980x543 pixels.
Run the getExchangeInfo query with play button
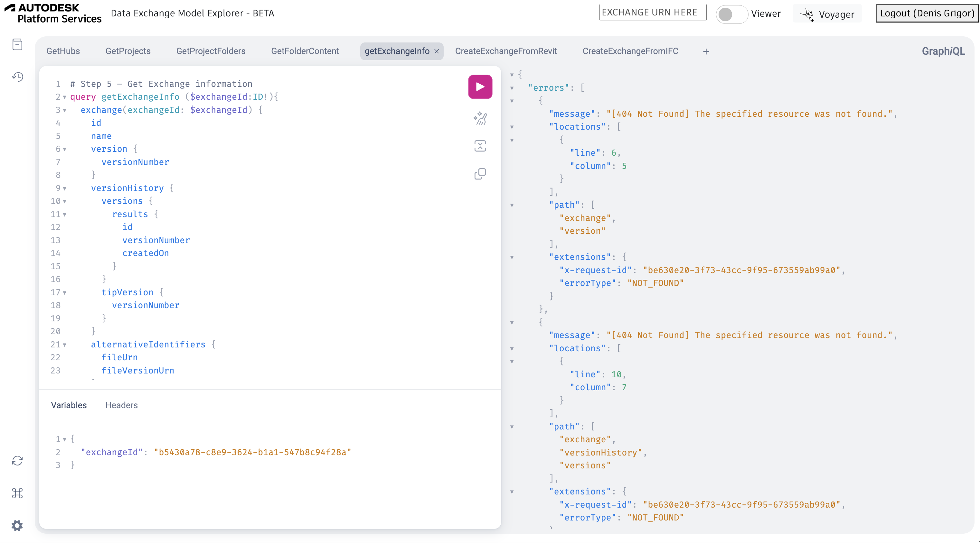click(480, 87)
